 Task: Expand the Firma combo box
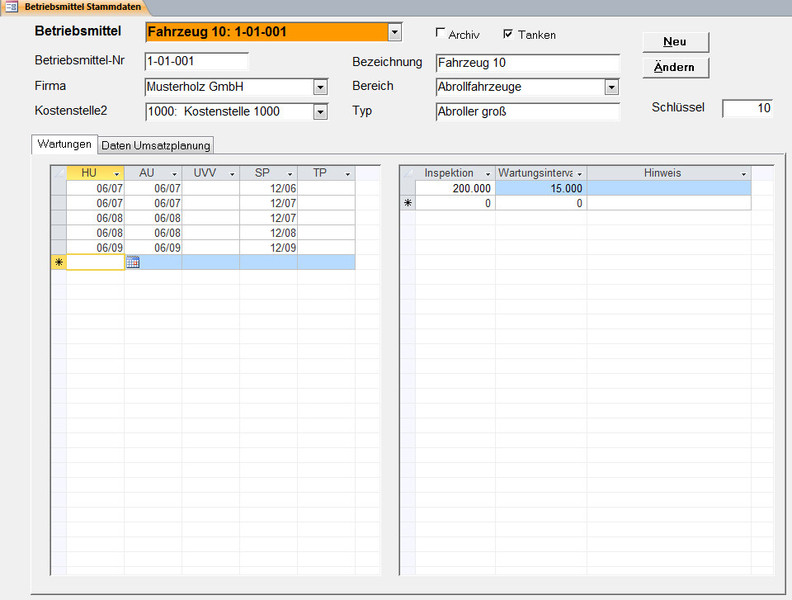pyautogui.click(x=320, y=87)
